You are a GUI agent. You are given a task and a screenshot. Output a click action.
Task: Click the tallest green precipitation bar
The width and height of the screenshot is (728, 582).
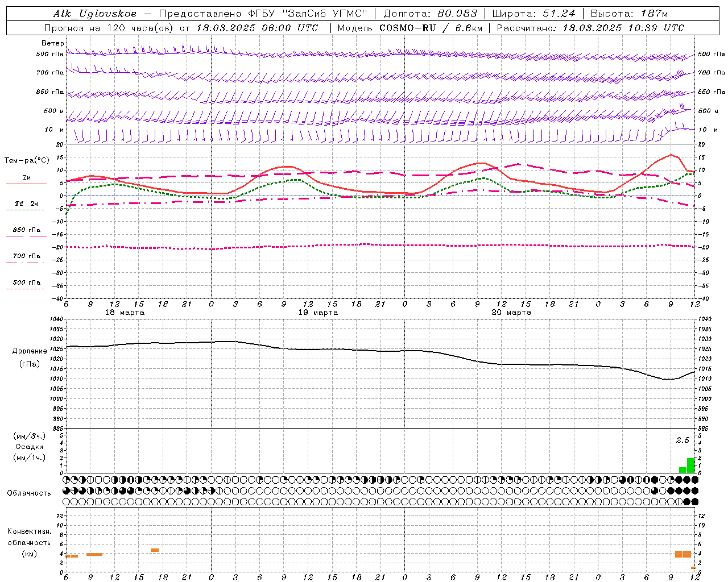691,465
